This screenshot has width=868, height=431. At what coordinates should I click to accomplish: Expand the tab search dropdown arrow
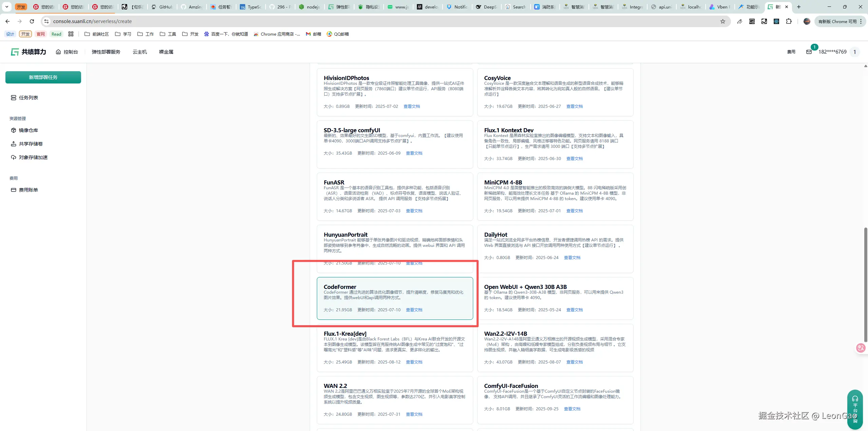click(x=6, y=7)
